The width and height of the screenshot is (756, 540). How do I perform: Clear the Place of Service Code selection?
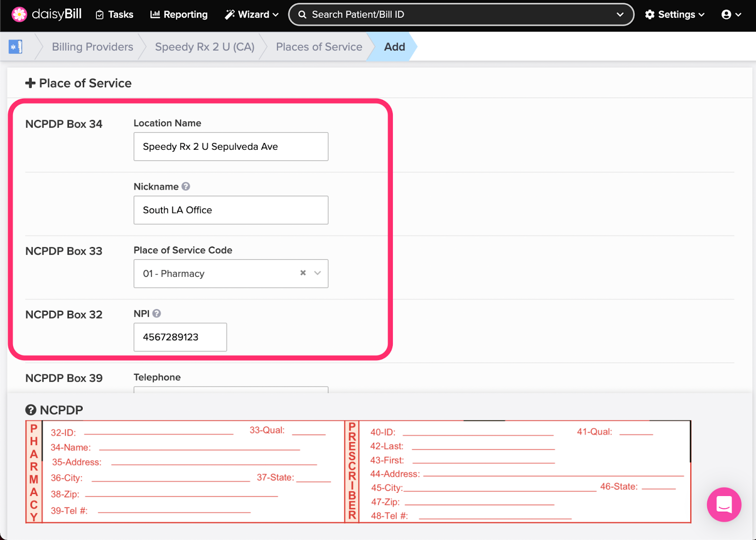point(303,273)
